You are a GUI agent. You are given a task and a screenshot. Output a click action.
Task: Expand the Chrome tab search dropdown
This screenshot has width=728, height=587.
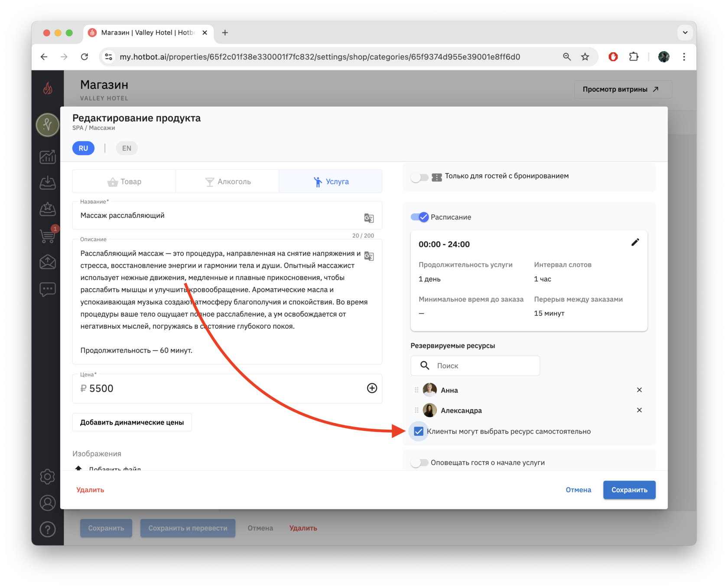click(x=685, y=32)
